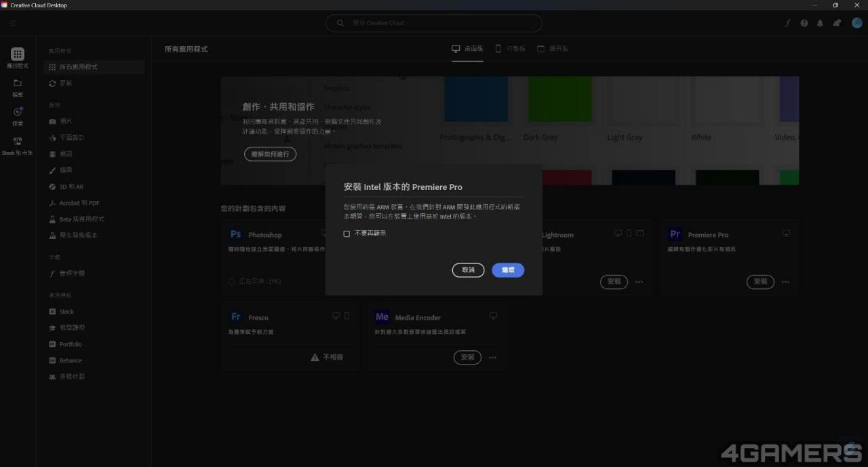Open the notifications bell icon
The height and width of the screenshot is (467, 868).
pos(820,23)
